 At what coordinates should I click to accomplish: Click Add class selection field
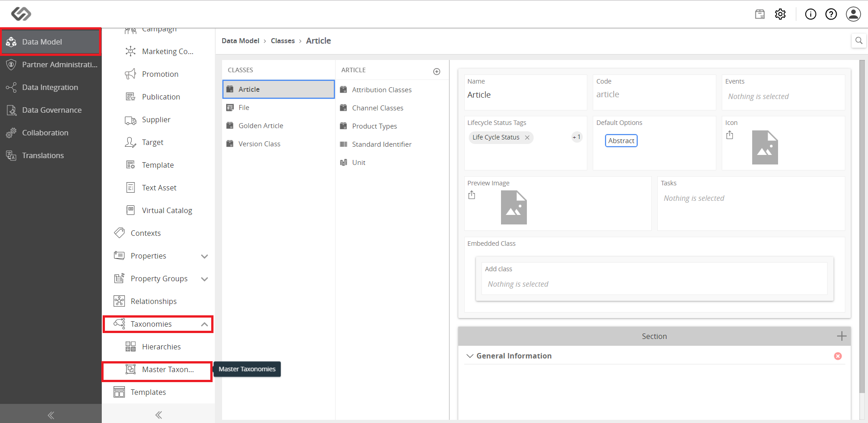tap(655, 279)
